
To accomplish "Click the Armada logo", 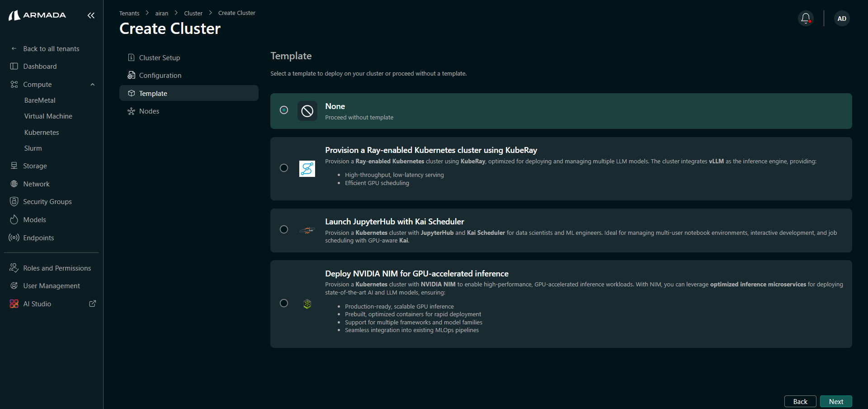I will 37,14.
